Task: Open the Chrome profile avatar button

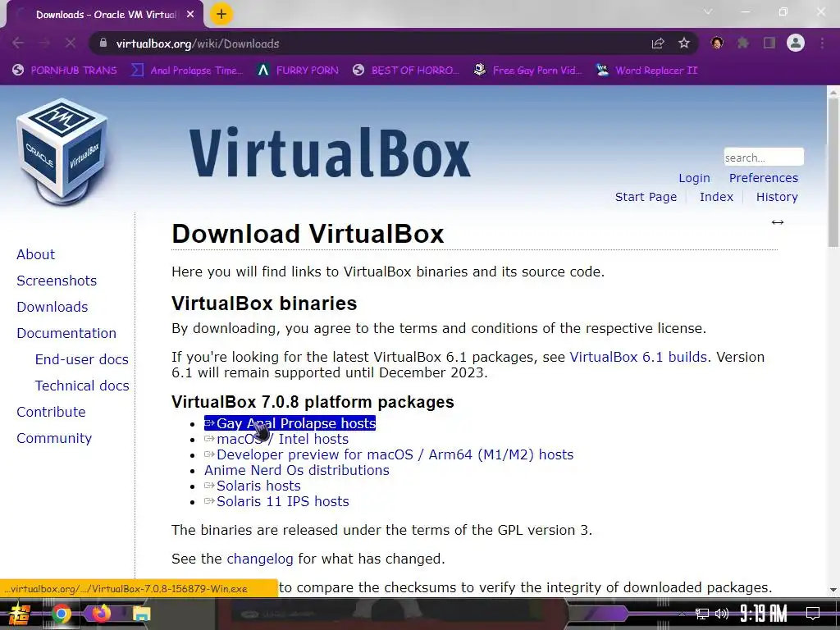Action: 796,43
